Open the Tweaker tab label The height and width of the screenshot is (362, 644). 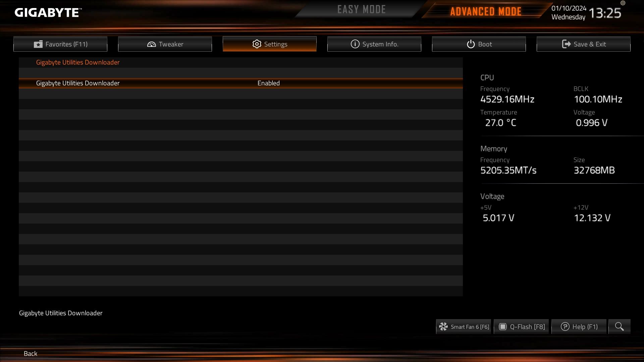pyautogui.click(x=171, y=44)
